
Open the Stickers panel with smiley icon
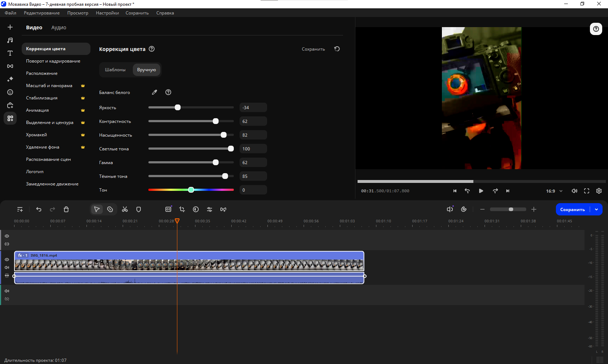(x=10, y=92)
